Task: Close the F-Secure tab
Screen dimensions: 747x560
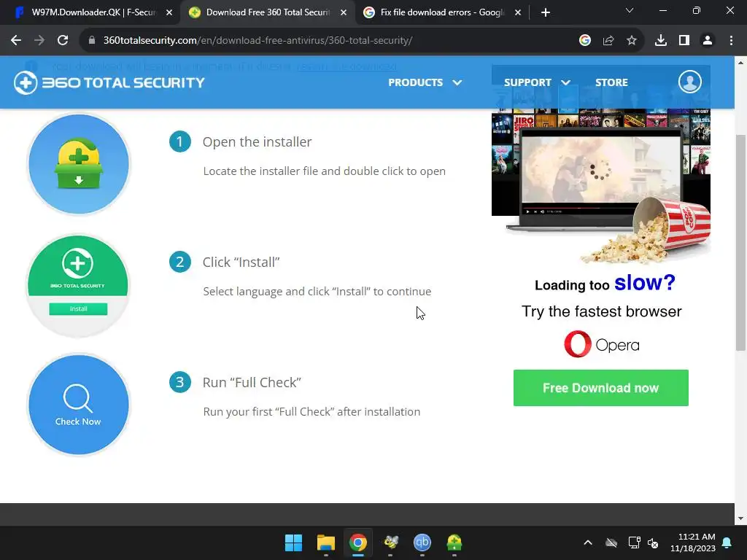Action: tap(169, 13)
